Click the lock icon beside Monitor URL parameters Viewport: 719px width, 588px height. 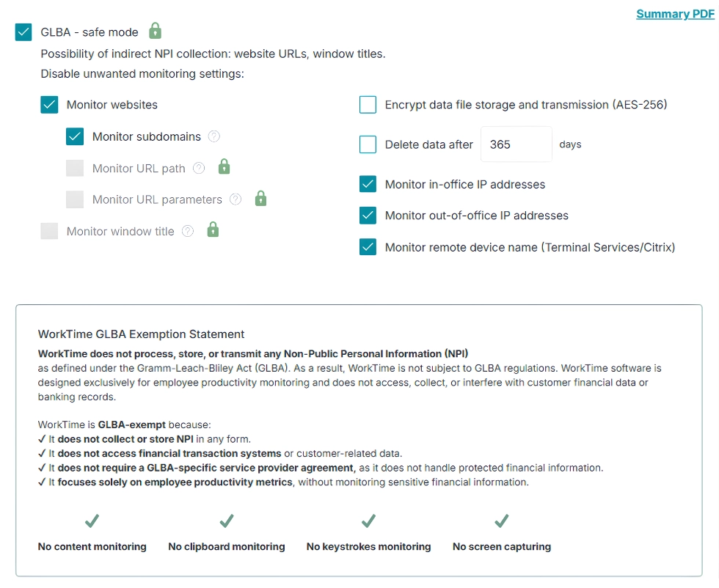[260, 199]
